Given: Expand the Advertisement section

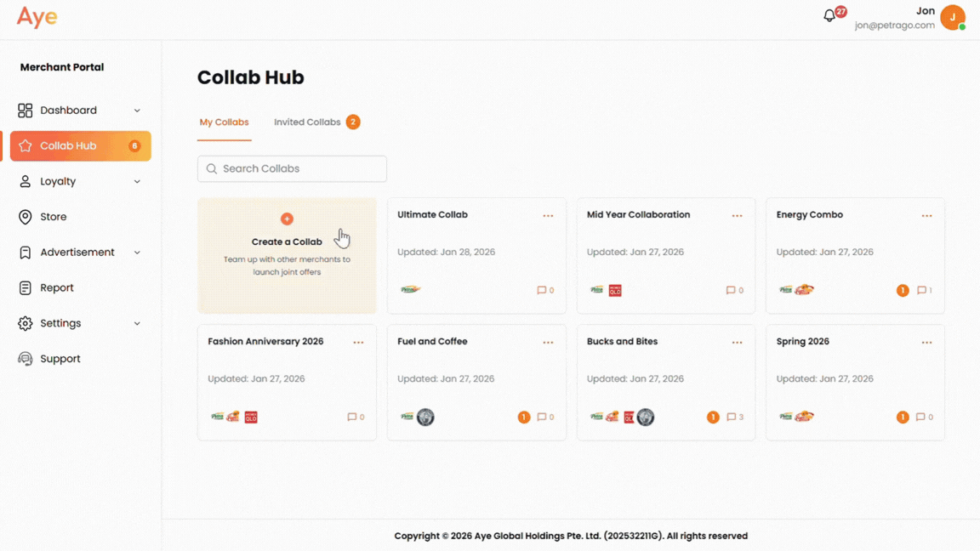Looking at the screenshot, I should click(x=137, y=252).
